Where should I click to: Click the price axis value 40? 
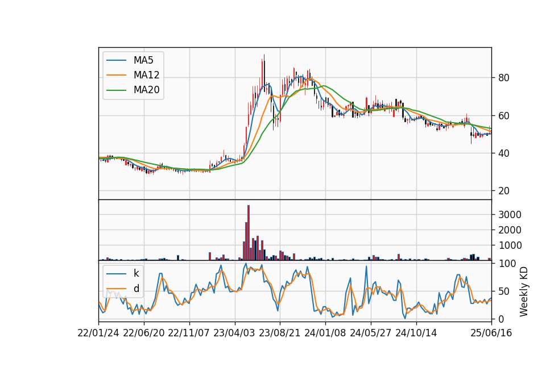coord(504,153)
